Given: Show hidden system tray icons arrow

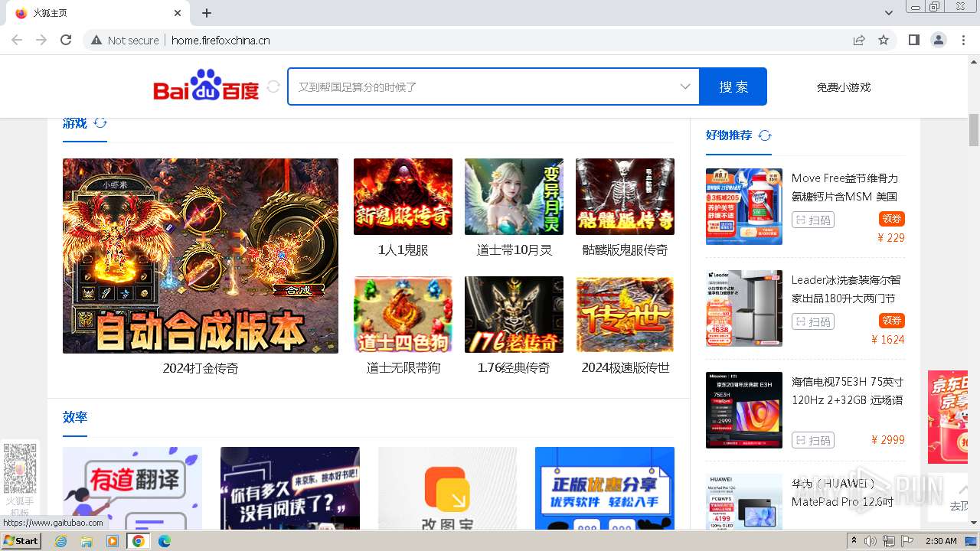Looking at the screenshot, I should (854, 541).
